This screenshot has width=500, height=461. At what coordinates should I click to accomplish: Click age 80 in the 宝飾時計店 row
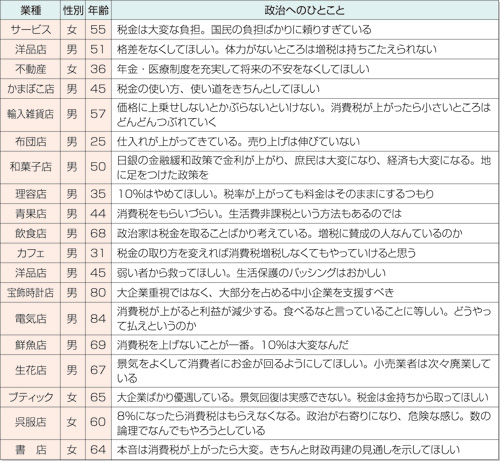[98, 292]
